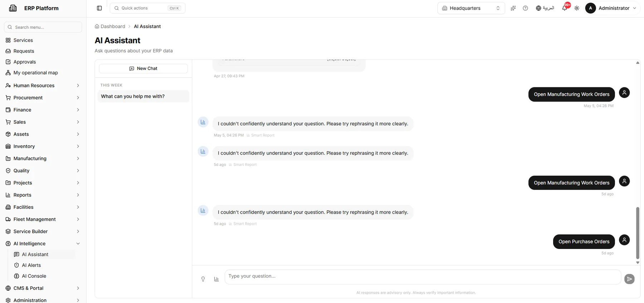The image size is (644, 303).
Task: Click the 'Open Purchase Orders' message bubble
Action: (x=584, y=241)
